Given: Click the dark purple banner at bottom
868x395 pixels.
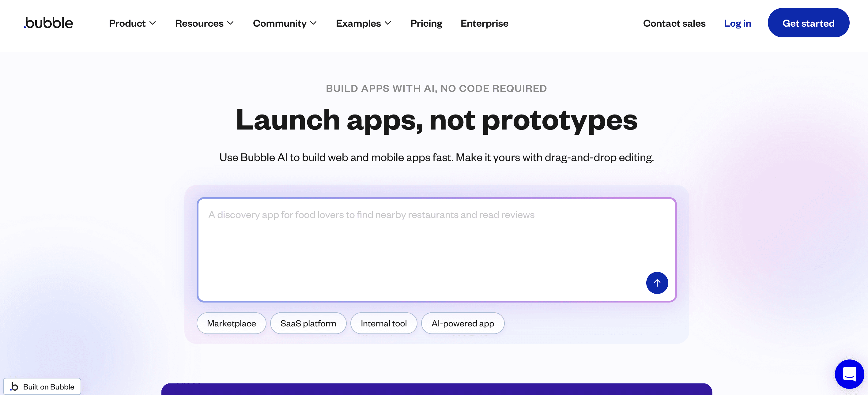Looking at the screenshot, I should tap(436, 389).
